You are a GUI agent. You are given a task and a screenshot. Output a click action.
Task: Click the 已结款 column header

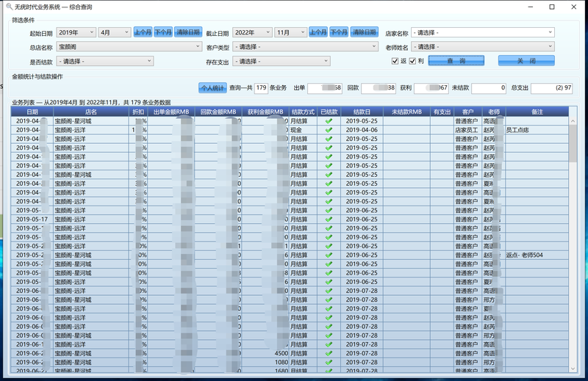(x=329, y=112)
